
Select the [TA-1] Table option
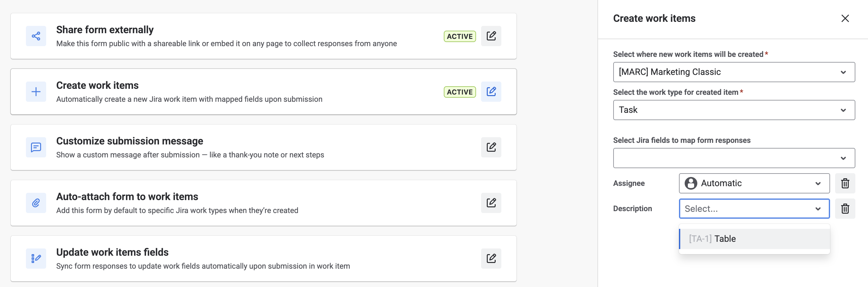[754, 239]
